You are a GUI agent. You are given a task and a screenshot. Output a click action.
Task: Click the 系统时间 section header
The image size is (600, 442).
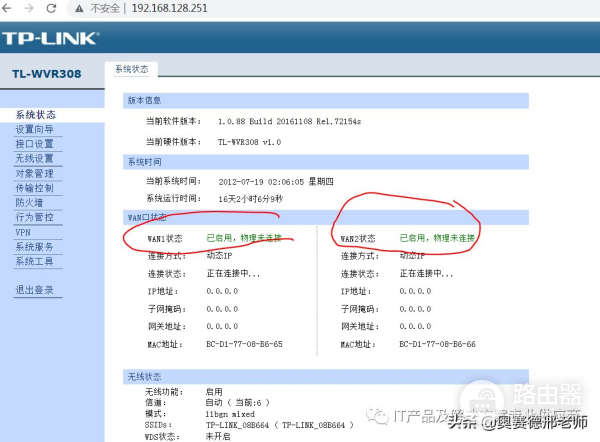(326, 162)
